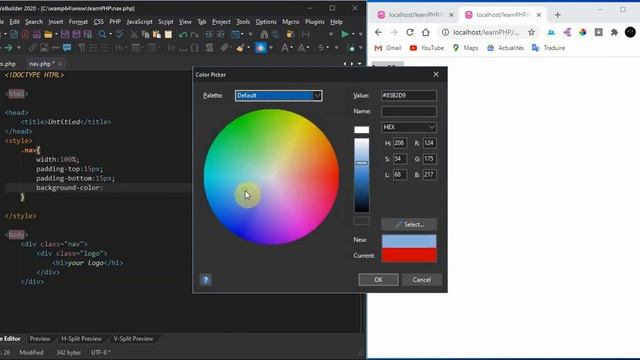Go back in the Chrome window

point(378,32)
